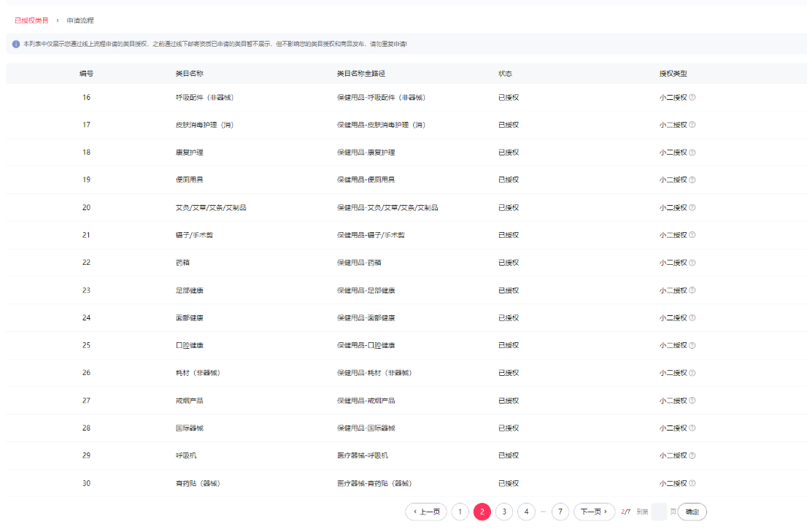Click help icon beside 小二授权 in row 30
Image resolution: width=807 pixels, height=532 pixels.
tap(692, 483)
